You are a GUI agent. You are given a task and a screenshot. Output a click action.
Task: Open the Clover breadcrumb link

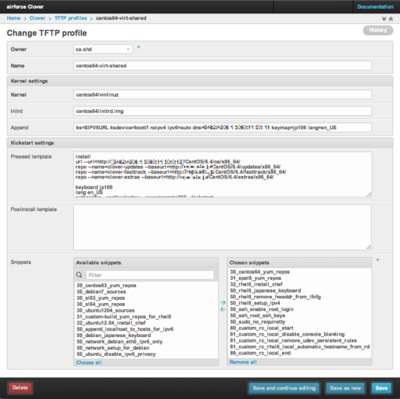[37, 18]
